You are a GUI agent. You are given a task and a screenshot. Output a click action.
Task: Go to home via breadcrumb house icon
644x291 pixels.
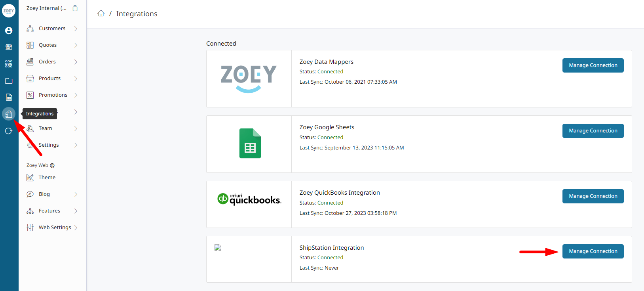coord(101,13)
